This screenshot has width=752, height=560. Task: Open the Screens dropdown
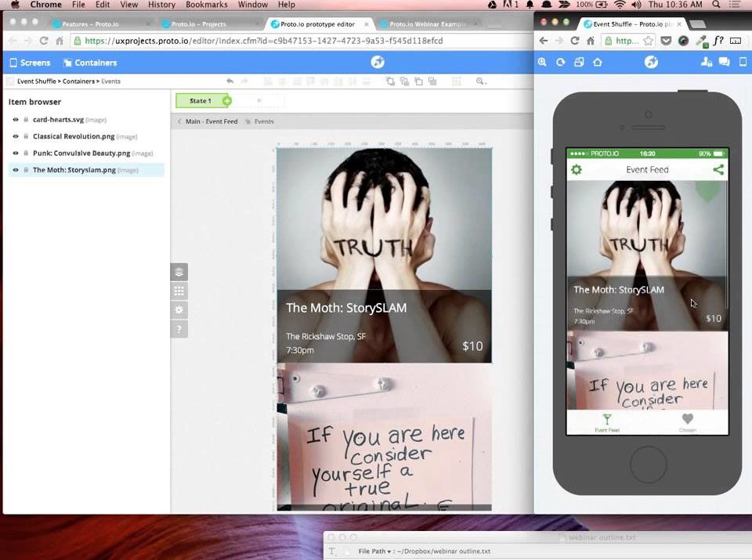coord(30,63)
